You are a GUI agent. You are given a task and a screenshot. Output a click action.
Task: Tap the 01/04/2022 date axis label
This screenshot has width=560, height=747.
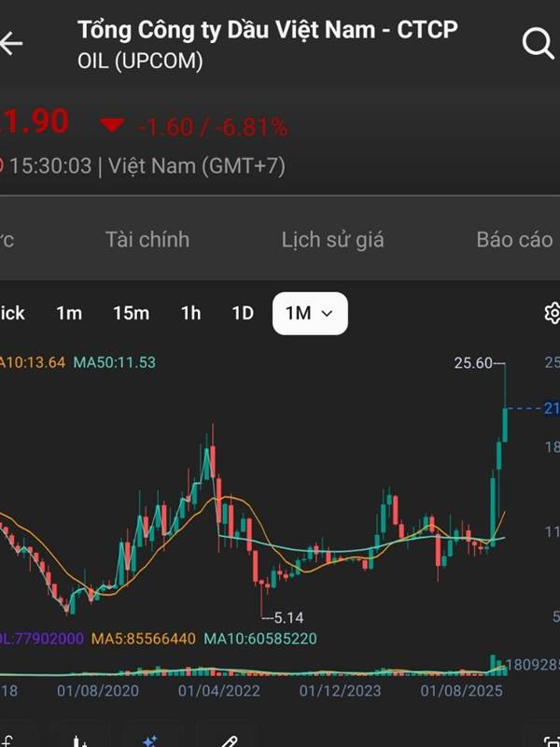pyautogui.click(x=219, y=691)
